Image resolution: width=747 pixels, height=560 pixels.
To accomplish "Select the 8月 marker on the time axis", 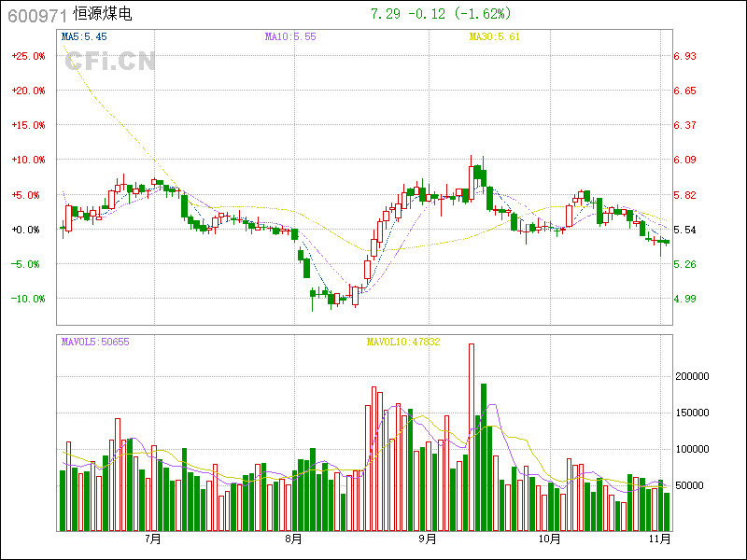I will pos(293,539).
